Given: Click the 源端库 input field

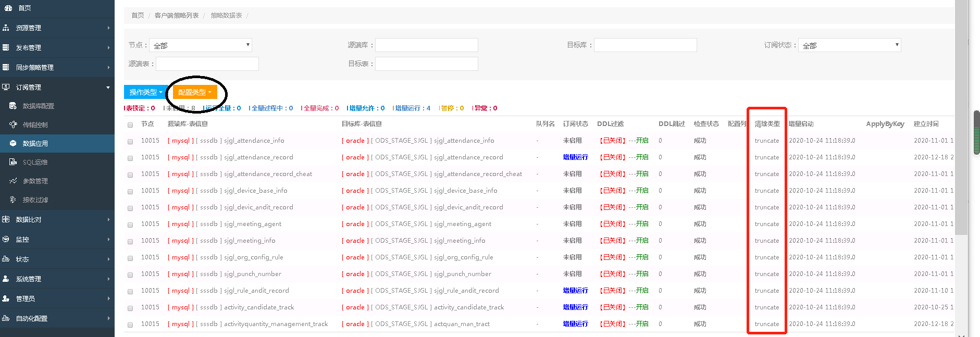Looking at the screenshot, I should coord(426,45).
